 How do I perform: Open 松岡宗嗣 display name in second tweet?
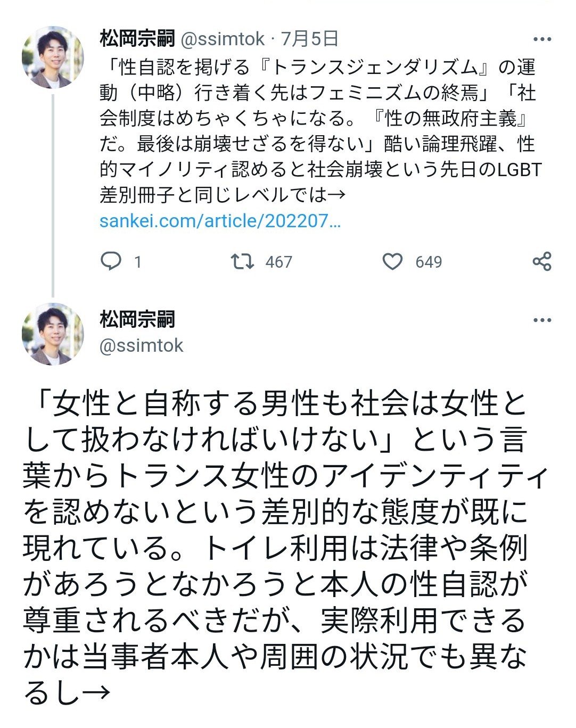pyautogui.click(x=137, y=319)
